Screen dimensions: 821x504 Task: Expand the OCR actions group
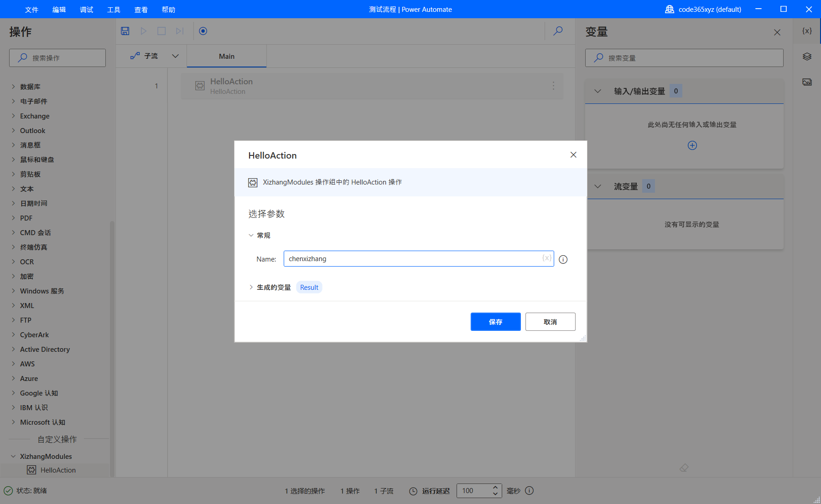13,262
